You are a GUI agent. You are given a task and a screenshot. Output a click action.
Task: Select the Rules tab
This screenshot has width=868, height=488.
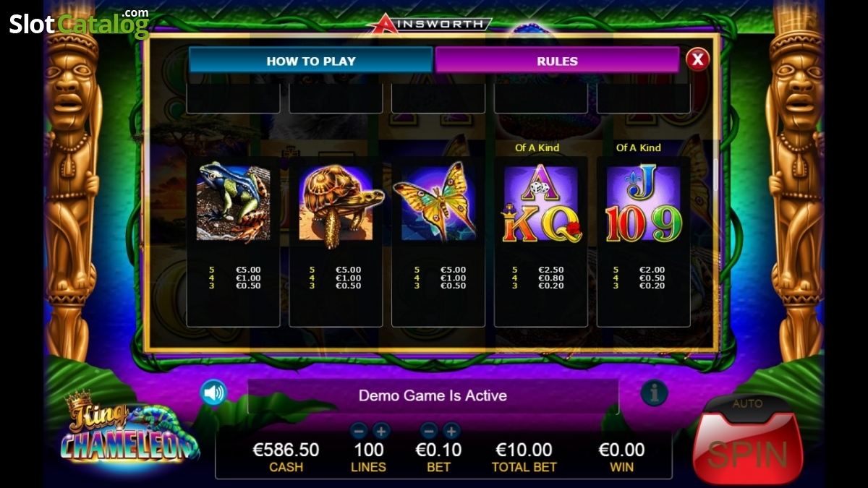[557, 61]
